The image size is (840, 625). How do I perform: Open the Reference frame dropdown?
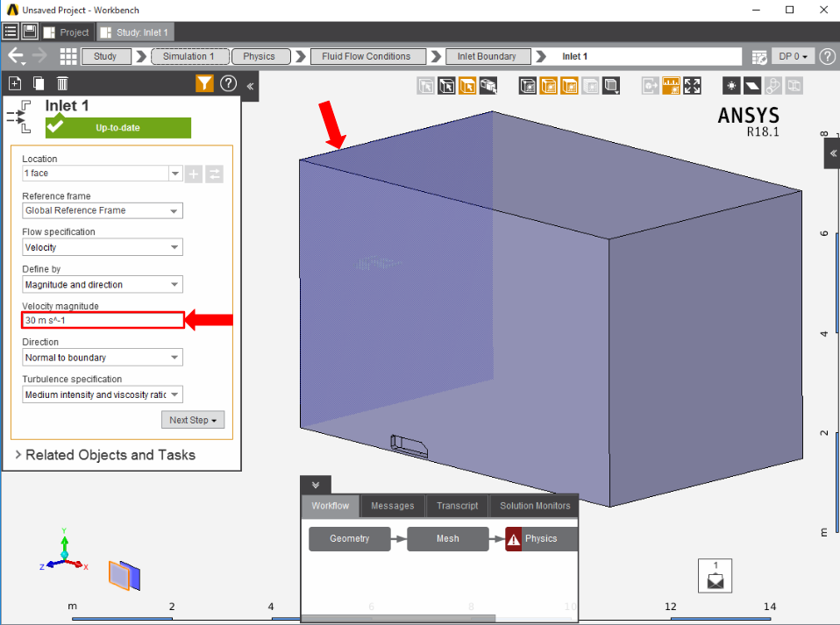tap(103, 210)
